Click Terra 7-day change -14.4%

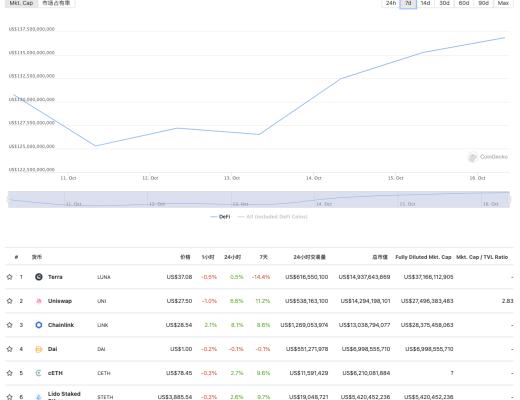click(x=261, y=277)
